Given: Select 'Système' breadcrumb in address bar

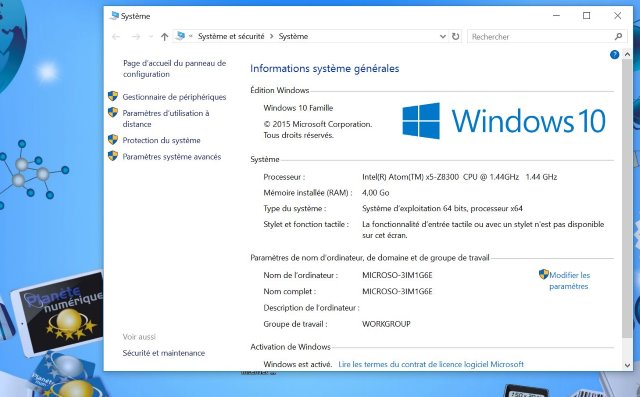Looking at the screenshot, I should click(x=293, y=36).
